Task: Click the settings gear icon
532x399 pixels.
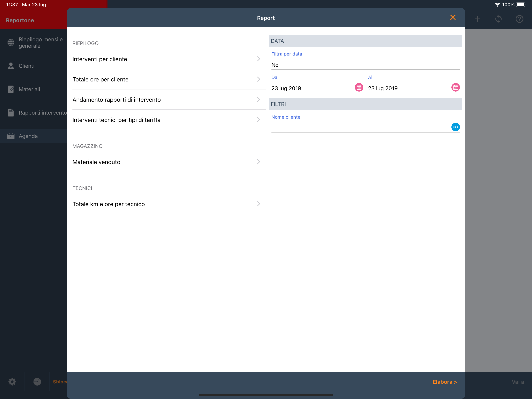Action: pyautogui.click(x=12, y=382)
